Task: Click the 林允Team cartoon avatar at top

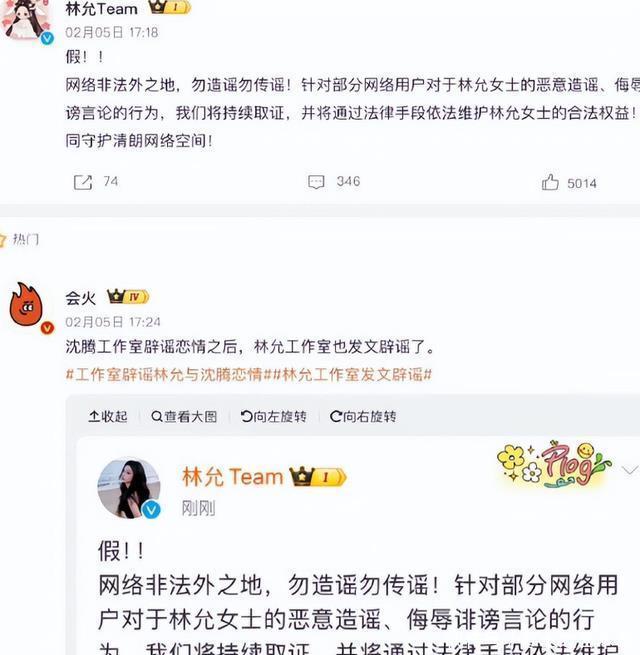Action: [26, 19]
